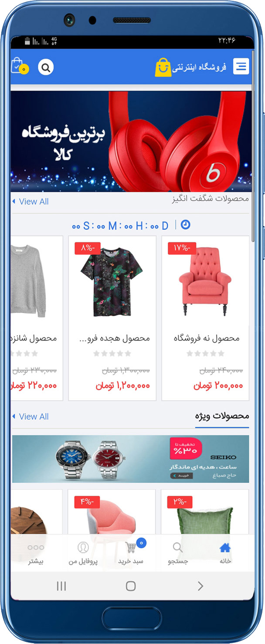Open the hamburger menu icon
The width and height of the screenshot is (265, 644).
pyautogui.click(x=241, y=67)
